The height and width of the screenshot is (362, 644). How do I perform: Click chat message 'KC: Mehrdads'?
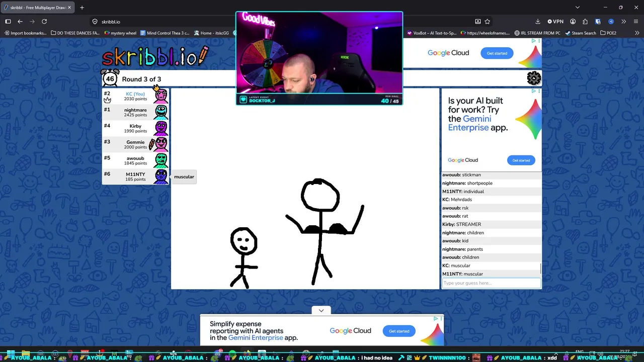[457, 200]
